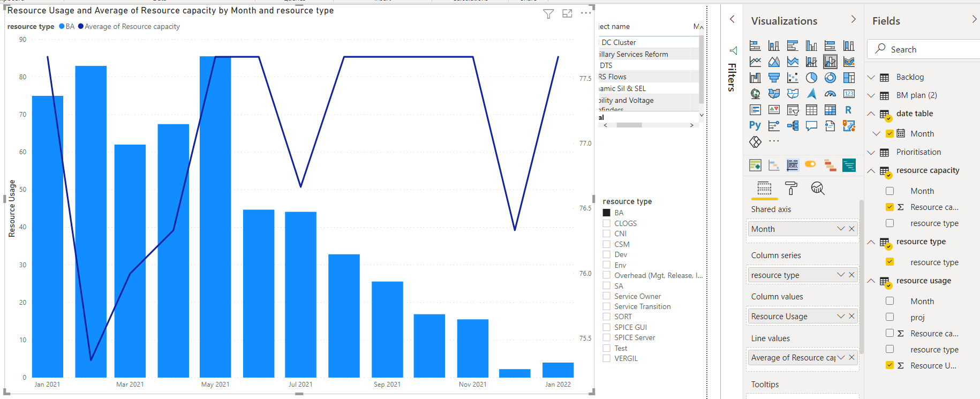Choose the area chart visualization

coord(774,62)
